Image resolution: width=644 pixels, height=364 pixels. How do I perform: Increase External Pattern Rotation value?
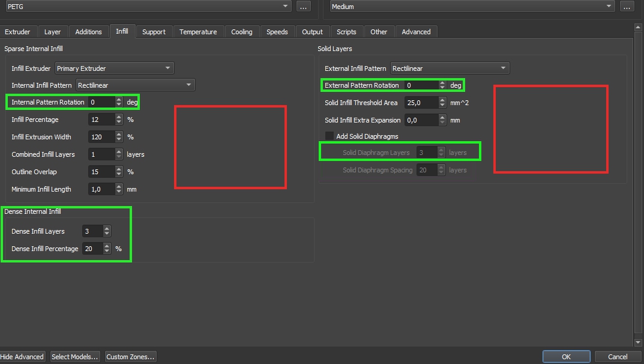tap(442, 83)
